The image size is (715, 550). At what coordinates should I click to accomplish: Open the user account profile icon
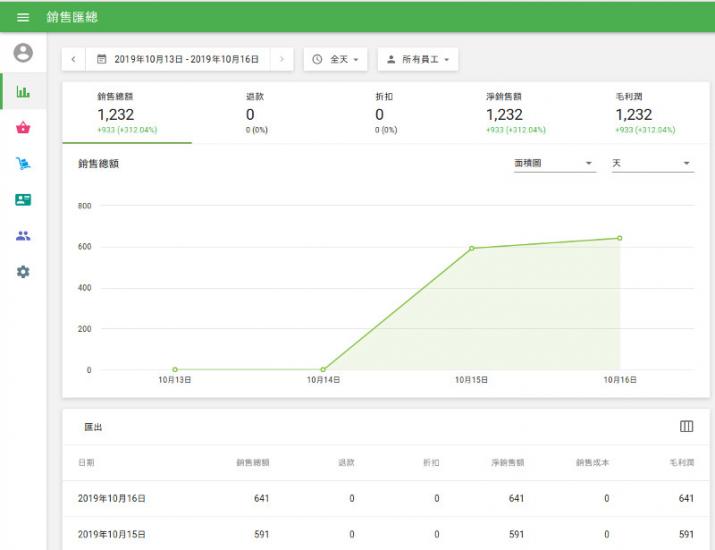[23, 52]
